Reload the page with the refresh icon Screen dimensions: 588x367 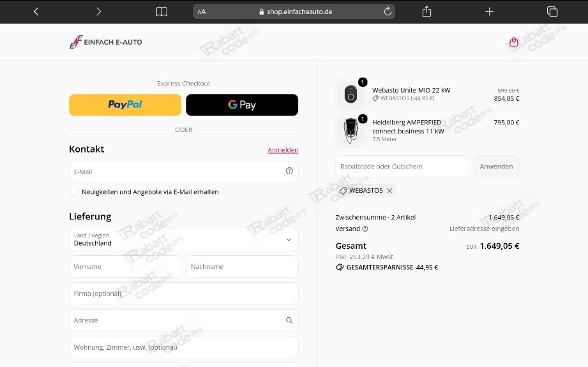[388, 11]
